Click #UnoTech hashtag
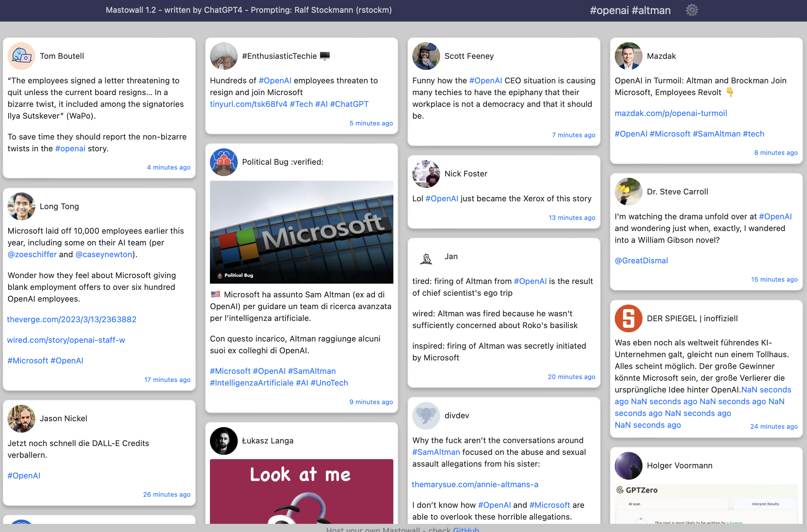 [x=329, y=383]
